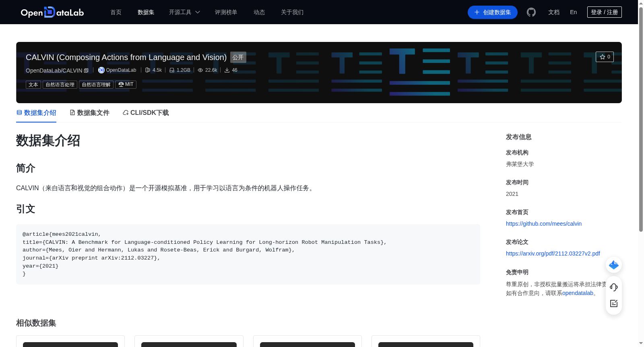
Task: Click the file count 4.5k icon
Action: (148, 70)
